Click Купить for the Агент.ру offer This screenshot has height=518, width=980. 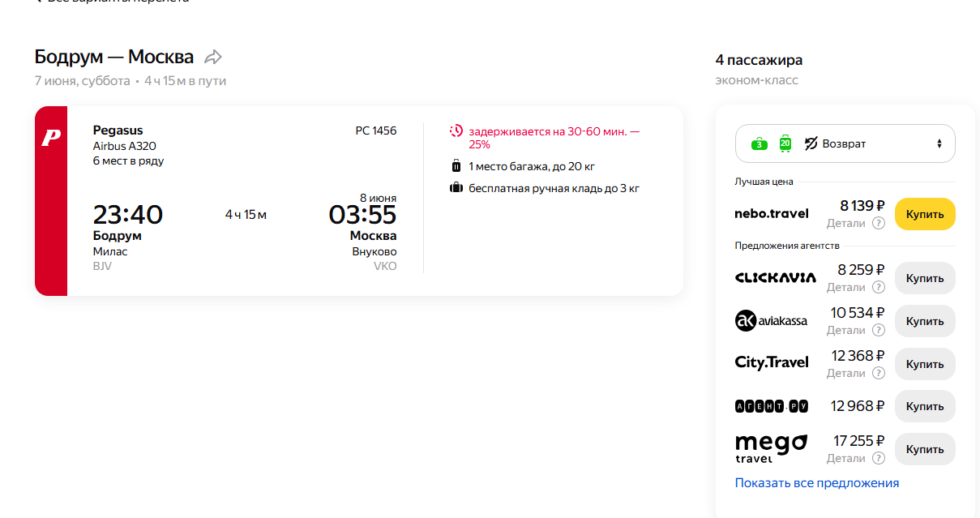point(925,406)
